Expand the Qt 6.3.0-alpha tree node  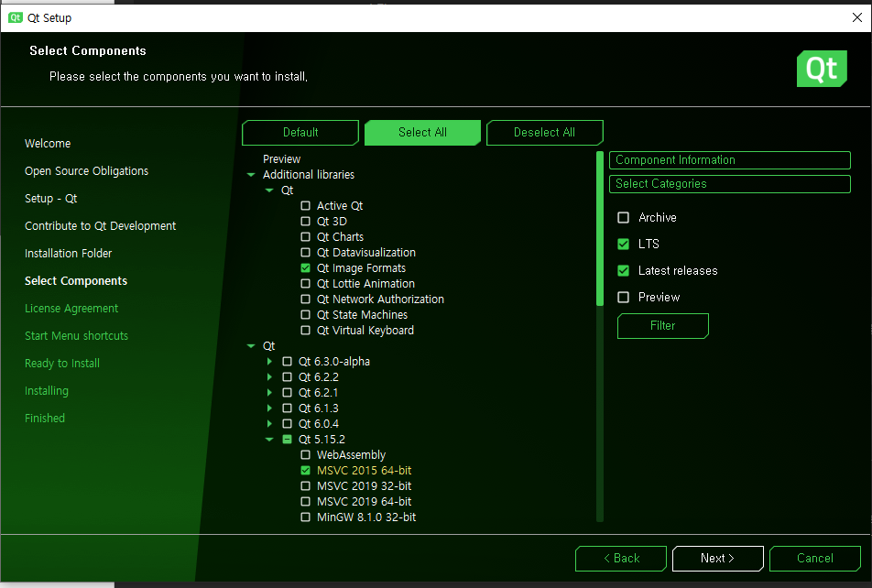(x=269, y=362)
